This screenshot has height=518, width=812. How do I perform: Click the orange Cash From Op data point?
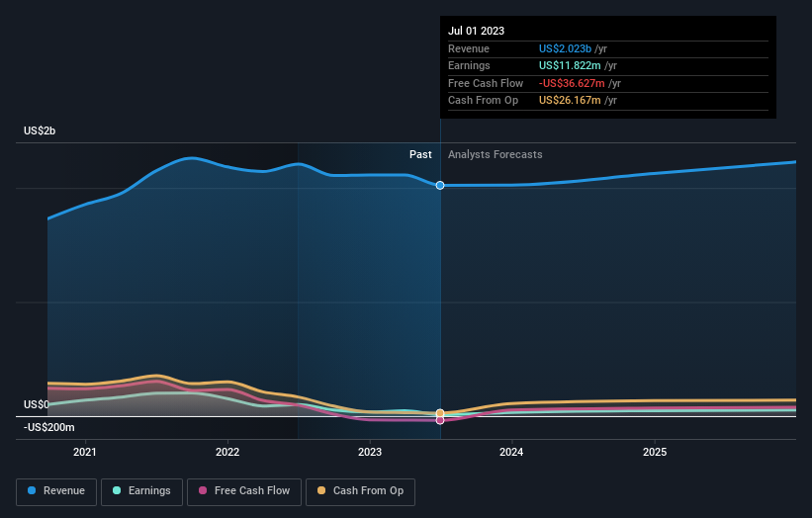440,413
